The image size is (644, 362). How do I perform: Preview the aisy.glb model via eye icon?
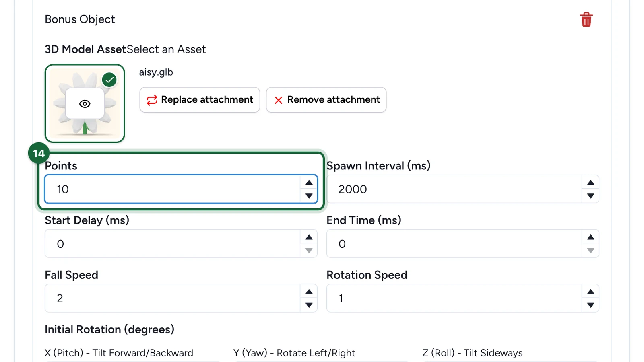[85, 104]
